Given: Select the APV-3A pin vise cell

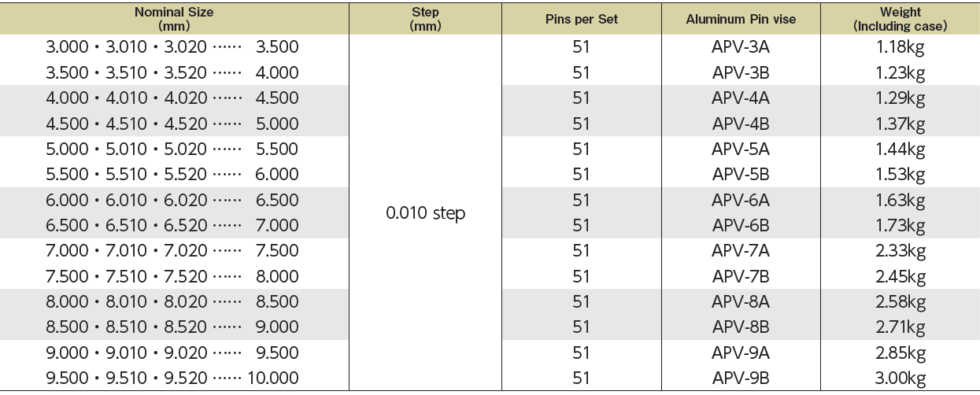Looking at the screenshot, I should [741, 47].
